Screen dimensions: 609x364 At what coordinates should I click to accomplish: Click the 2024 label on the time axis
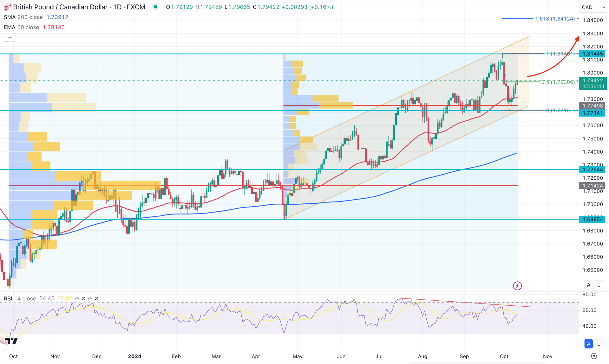click(134, 356)
